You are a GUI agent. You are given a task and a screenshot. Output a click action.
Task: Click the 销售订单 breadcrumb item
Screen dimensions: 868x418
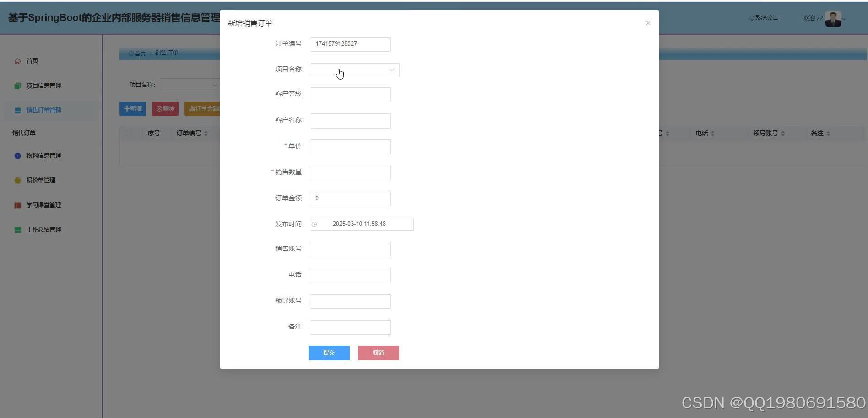167,54
